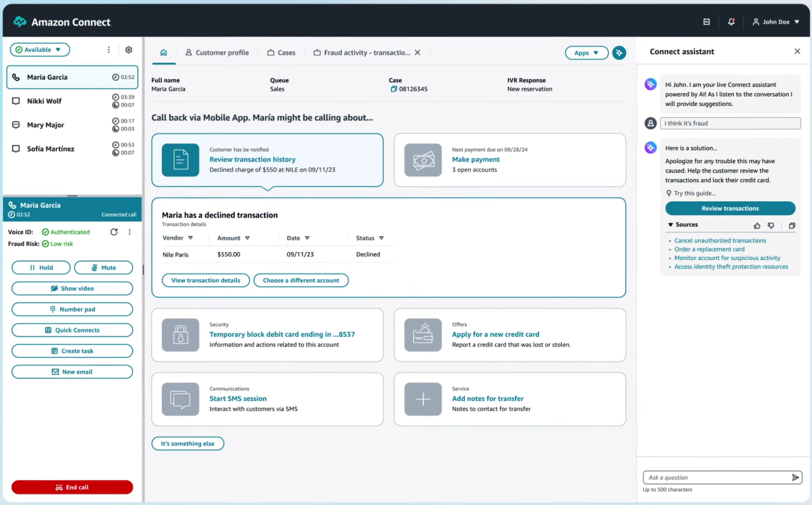Viewport: 812px width, 505px height.
Task: Open Order a replacement card source
Action: (x=709, y=249)
